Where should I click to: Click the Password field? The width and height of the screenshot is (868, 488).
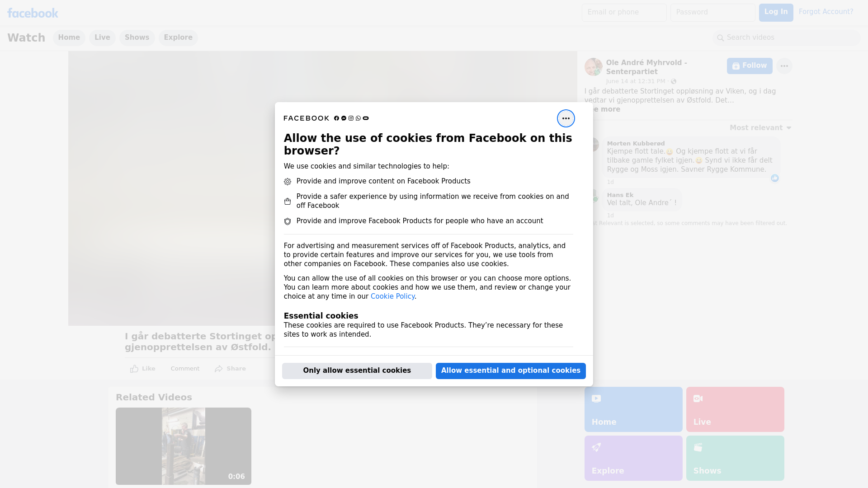click(x=713, y=13)
